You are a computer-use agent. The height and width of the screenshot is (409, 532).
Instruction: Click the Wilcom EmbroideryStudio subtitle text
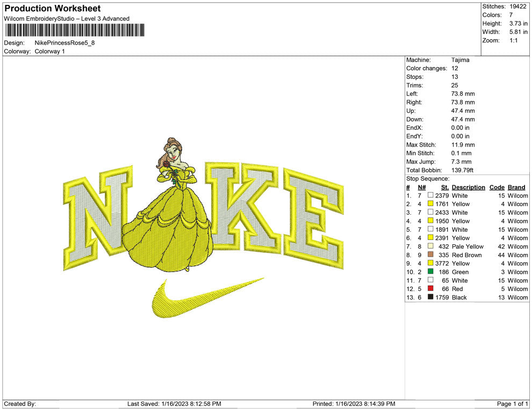click(67, 19)
